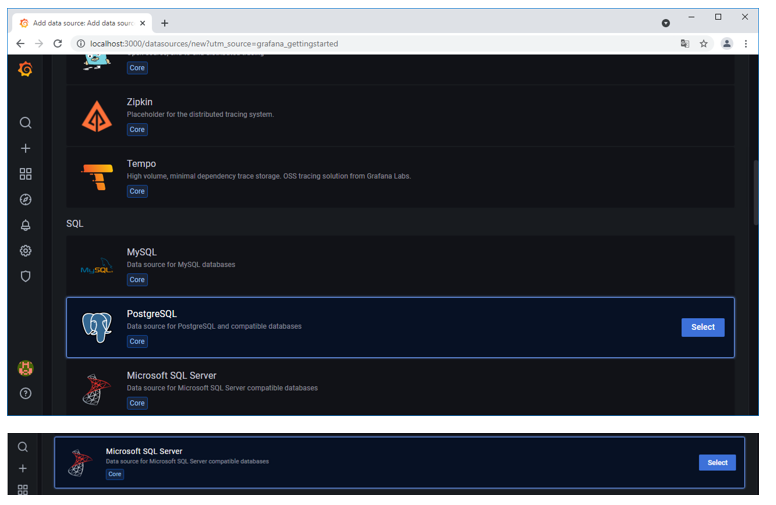
Task: Click the Zipkin logo icon
Action: pos(97,116)
